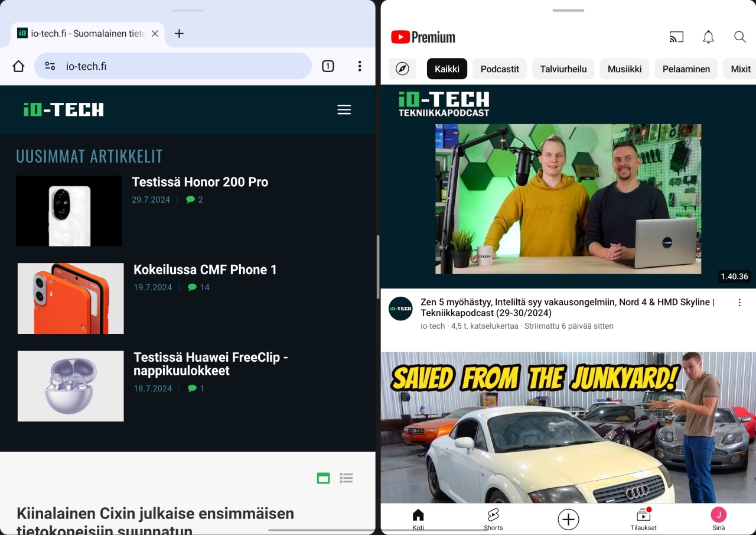Open article Kokeilussa CMF Phone 1

point(205,270)
